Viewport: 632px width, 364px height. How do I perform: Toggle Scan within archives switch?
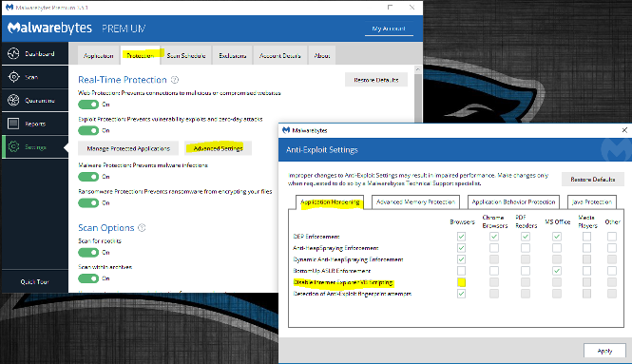(x=88, y=278)
